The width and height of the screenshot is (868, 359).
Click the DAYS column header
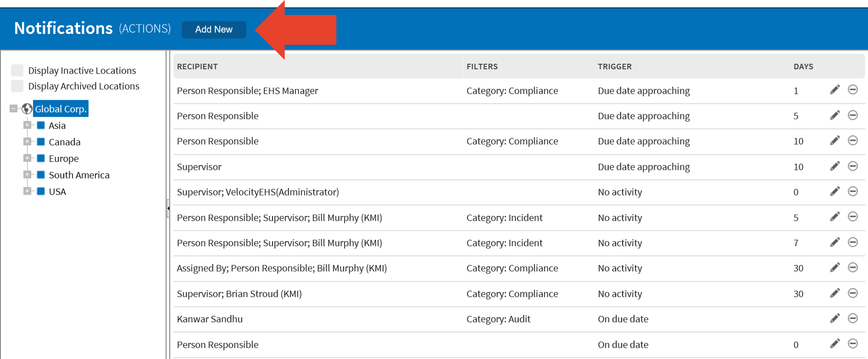tap(803, 67)
